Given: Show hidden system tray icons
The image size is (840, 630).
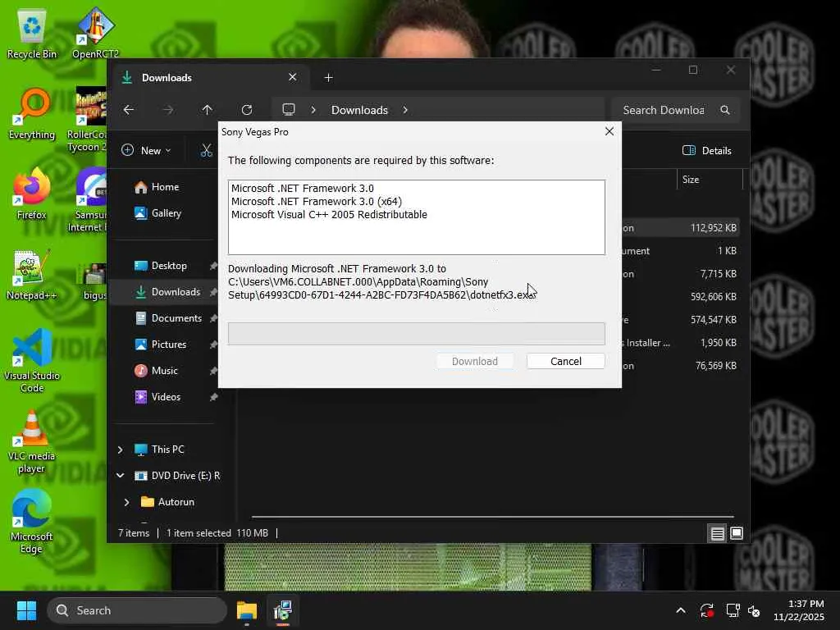Looking at the screenshot, I should click(680, 610).
